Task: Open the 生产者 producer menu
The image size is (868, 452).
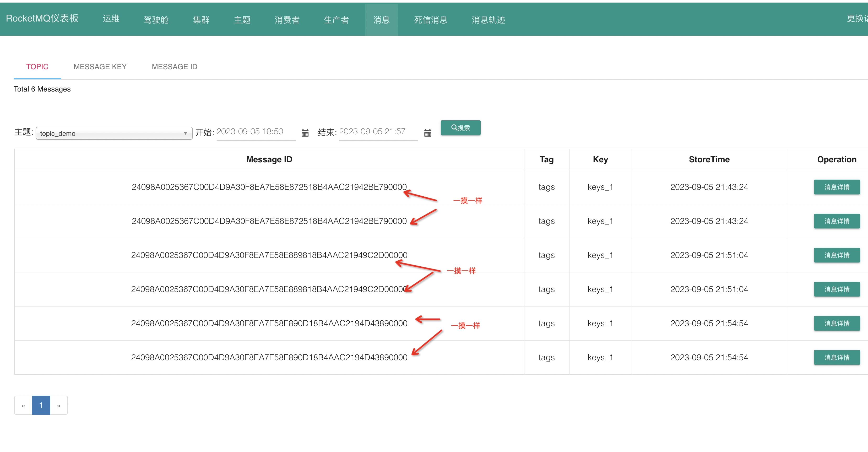Action: [x=336, y=20]
